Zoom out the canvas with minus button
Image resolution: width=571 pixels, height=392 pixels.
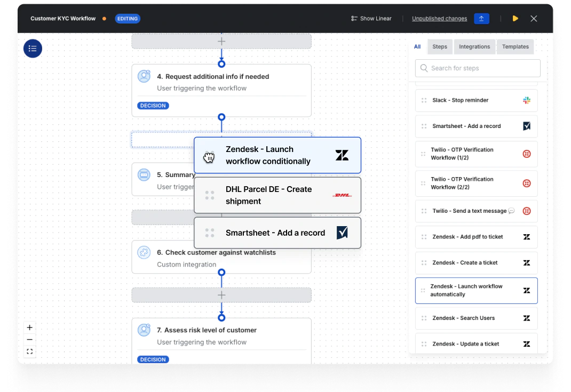pos(30,340)
